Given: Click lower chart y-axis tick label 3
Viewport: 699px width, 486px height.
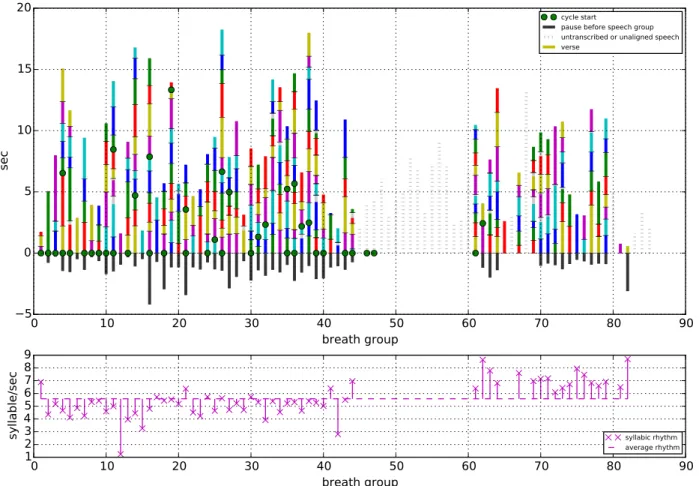Looking at the screenshot, I should click(x=27, y=432).
